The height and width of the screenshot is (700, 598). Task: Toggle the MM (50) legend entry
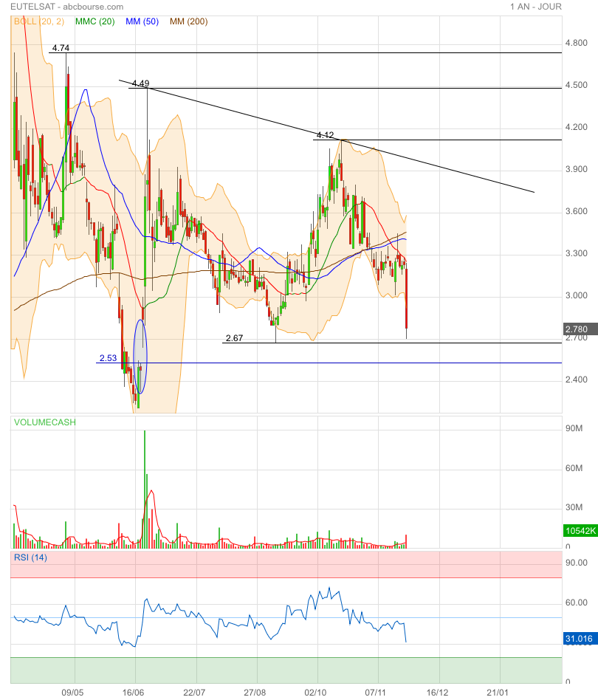(143, 21)
